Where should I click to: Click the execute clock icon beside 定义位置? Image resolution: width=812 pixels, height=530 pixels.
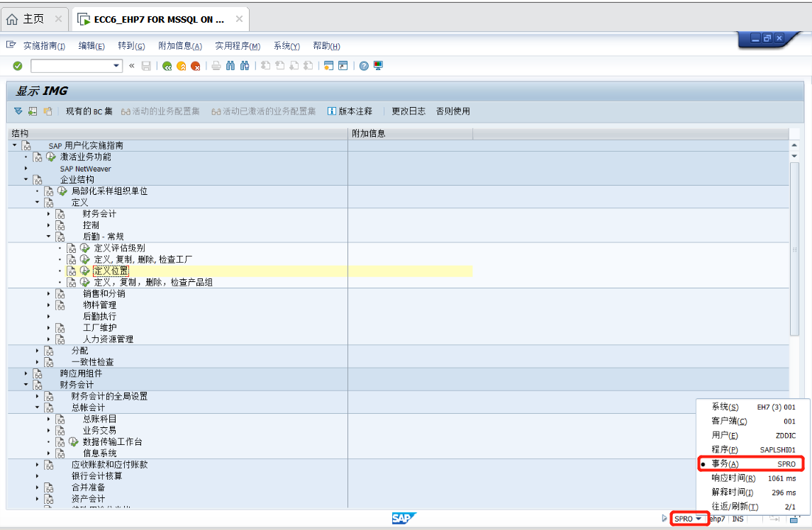[x=85, y=271]
